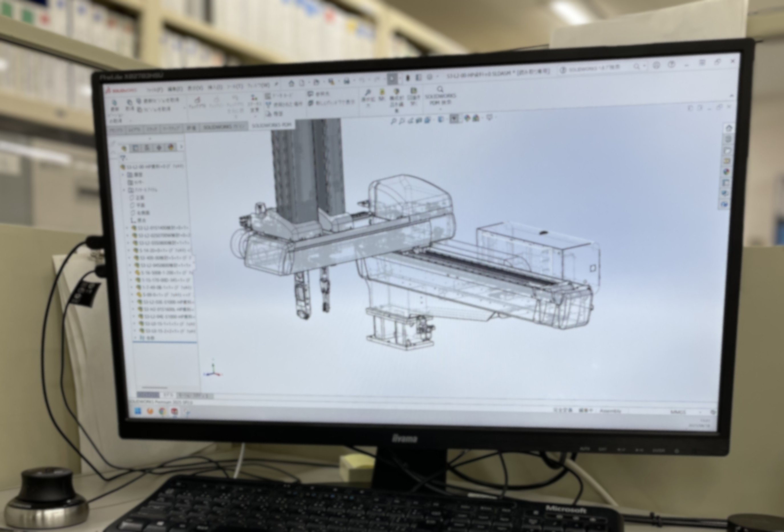Image resolution: width=784 pixels, height=532 pixels.
Task: Expand more FeatureManager tabs using the arrow
Action: [x=181, y=147]
